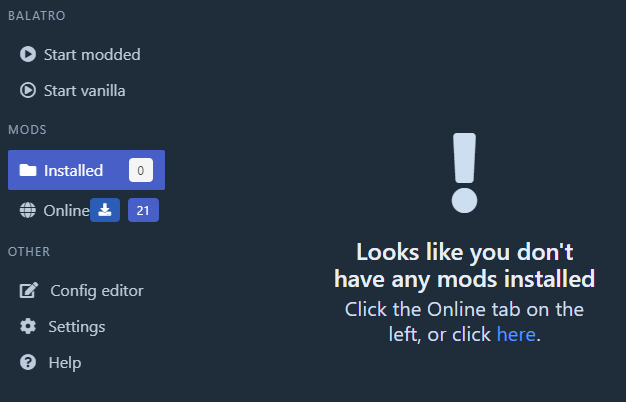
Task: Open the Installed mods tab
Action: (86, 170)
